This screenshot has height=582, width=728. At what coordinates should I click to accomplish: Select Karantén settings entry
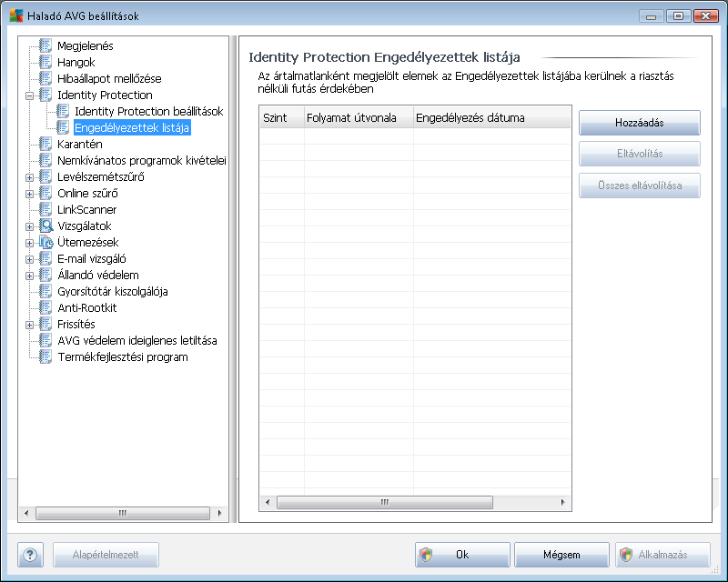80,144
